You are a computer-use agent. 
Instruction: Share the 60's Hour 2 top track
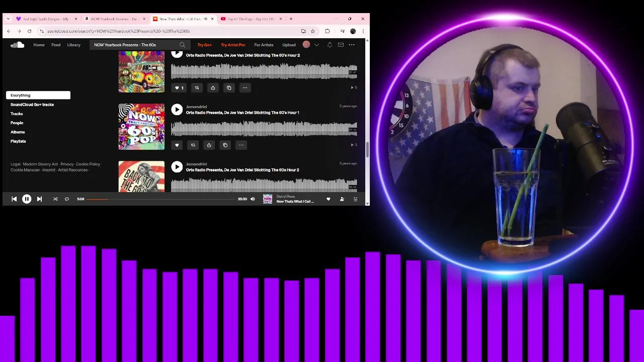(213, 87)
